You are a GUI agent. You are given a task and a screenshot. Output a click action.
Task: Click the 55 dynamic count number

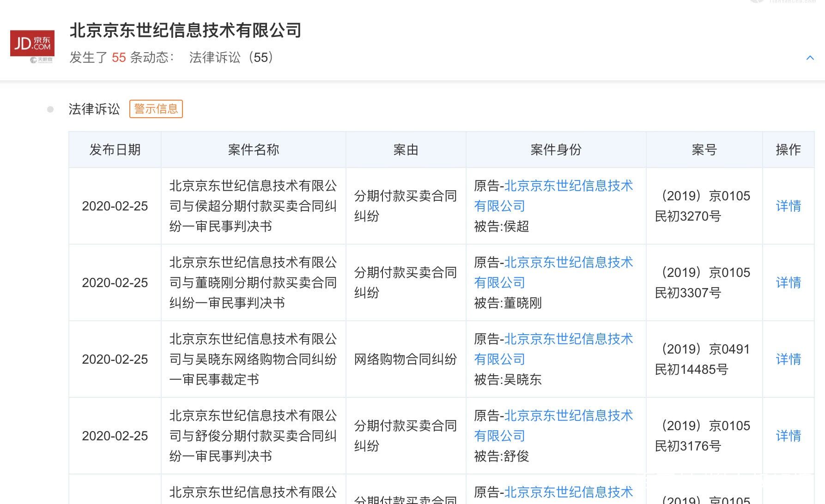pyautogui.click(x=119, y=57)
